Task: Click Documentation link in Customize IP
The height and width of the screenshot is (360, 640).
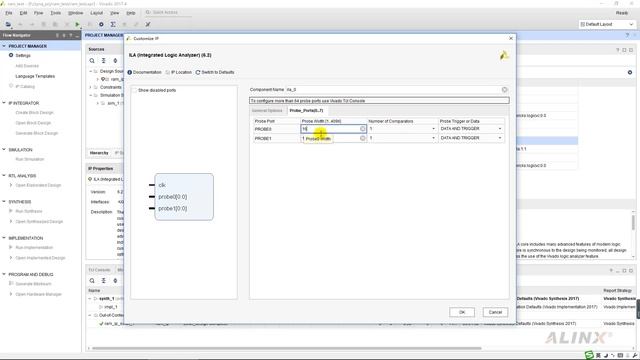Action: click(147, 72)
